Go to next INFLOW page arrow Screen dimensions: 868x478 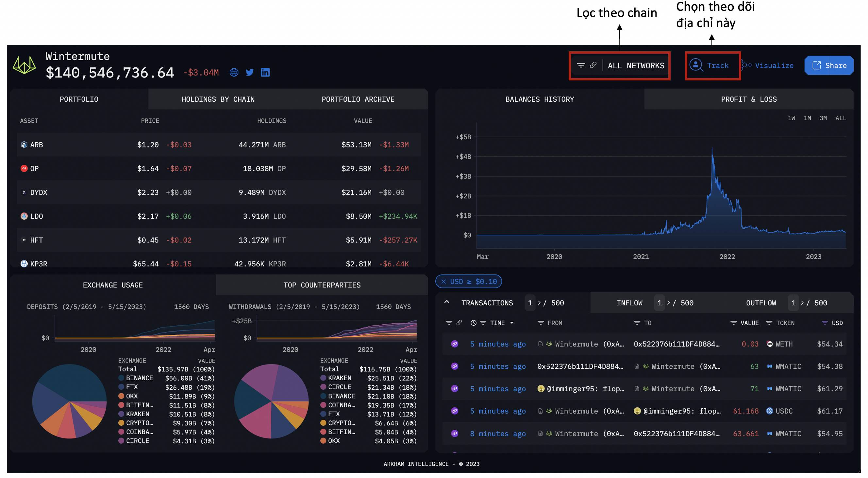(x=669, y=303)
